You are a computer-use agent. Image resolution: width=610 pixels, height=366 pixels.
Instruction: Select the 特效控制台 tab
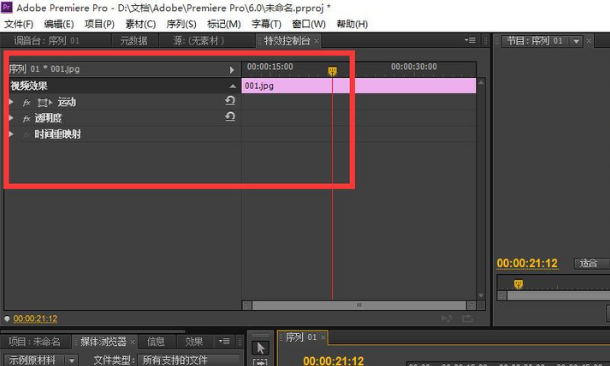tap(286, 40)
